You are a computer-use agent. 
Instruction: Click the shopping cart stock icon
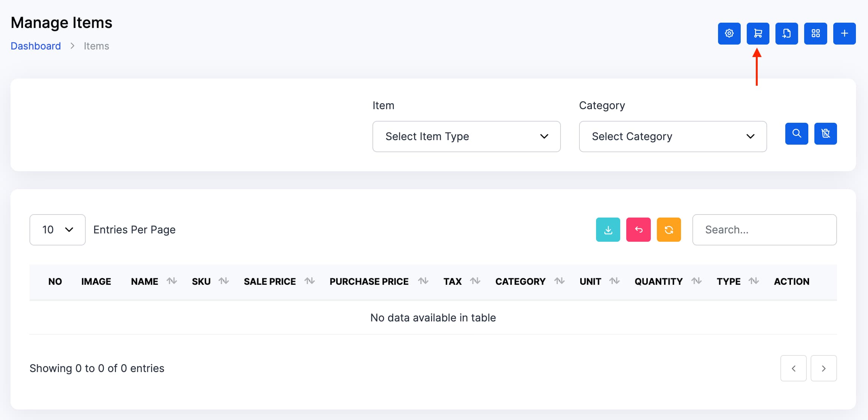758,34
